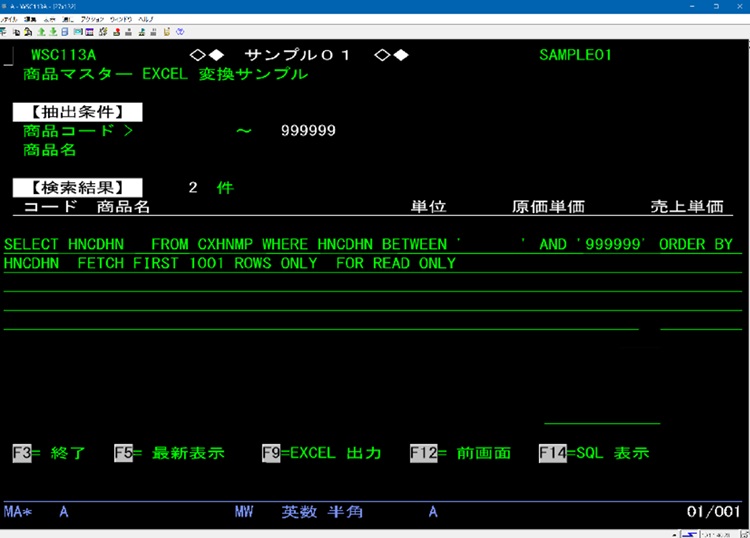This screenshot has width=750, height=538.
Task: Click the print screen toolbar icon
Action: coord(4,32)
